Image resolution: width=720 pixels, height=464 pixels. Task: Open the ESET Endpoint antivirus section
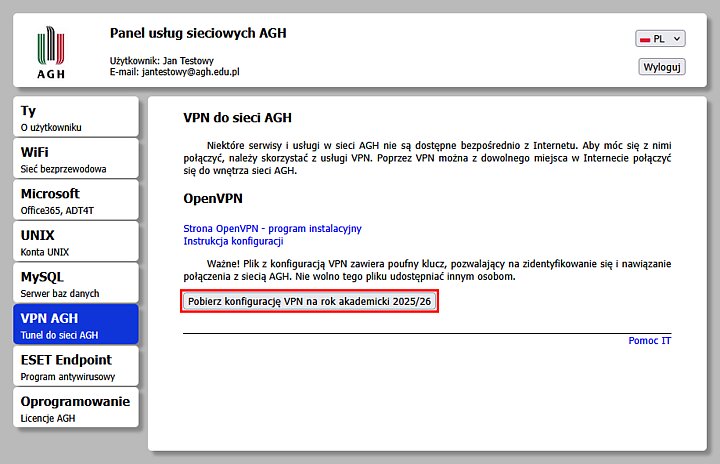coord(76,366)
